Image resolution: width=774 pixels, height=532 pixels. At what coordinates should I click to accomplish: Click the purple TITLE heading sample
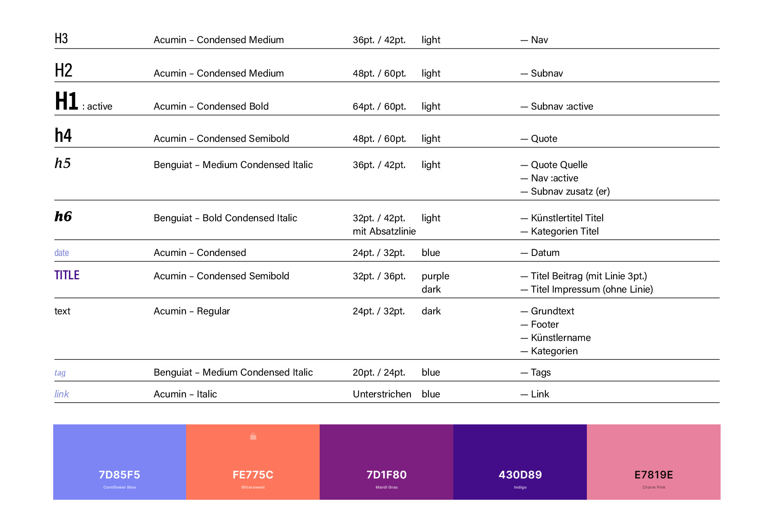67,275
